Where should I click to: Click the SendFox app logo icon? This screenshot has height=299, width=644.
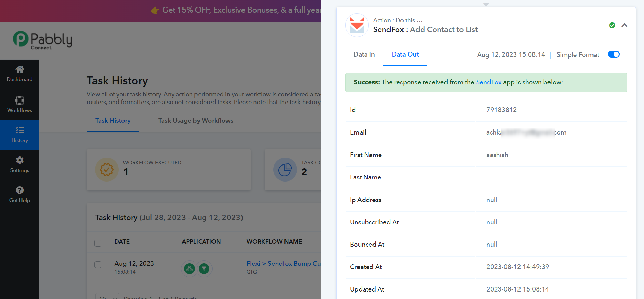coord(357,25)
